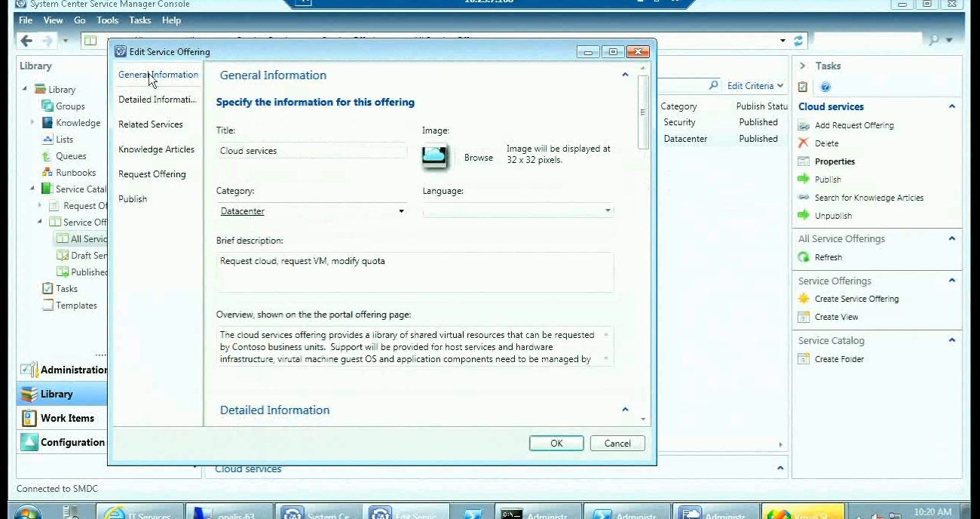This screenshot has height=519, width=980.
Task: Click the OK button
Action: point(556,444)
